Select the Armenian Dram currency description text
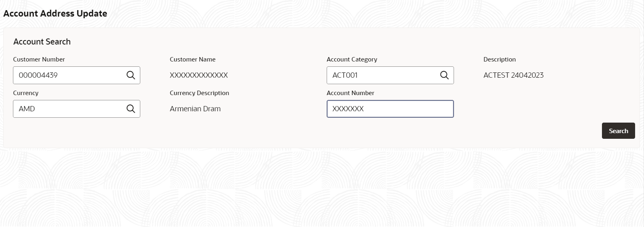 click(x=195, y=109)
